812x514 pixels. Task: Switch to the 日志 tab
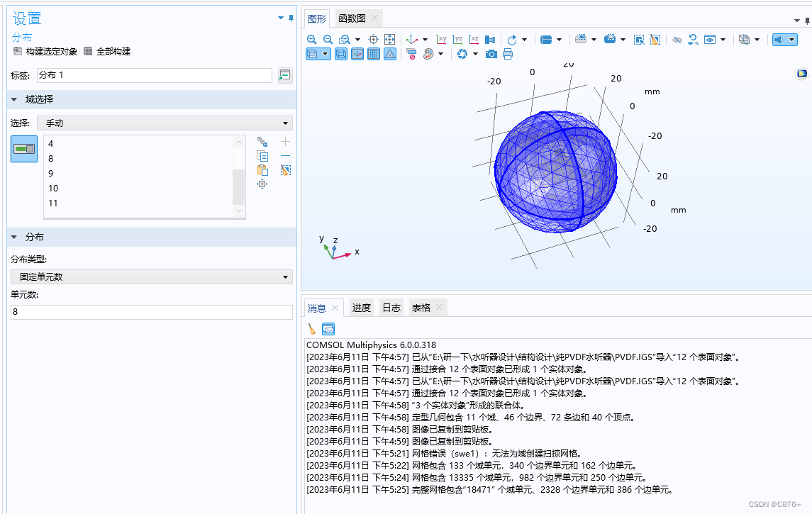click(x=391, y=308)
